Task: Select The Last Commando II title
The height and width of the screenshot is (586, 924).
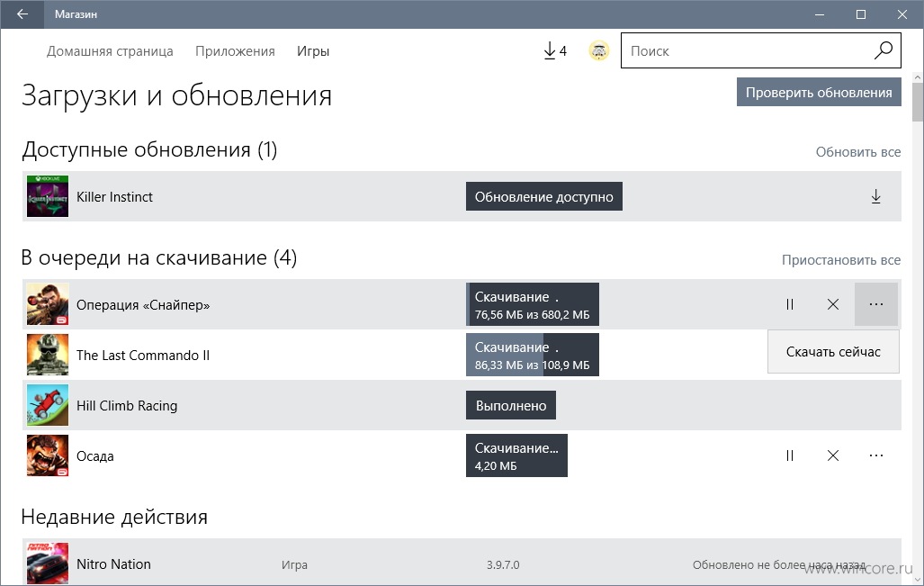Action: click(143, 355)
